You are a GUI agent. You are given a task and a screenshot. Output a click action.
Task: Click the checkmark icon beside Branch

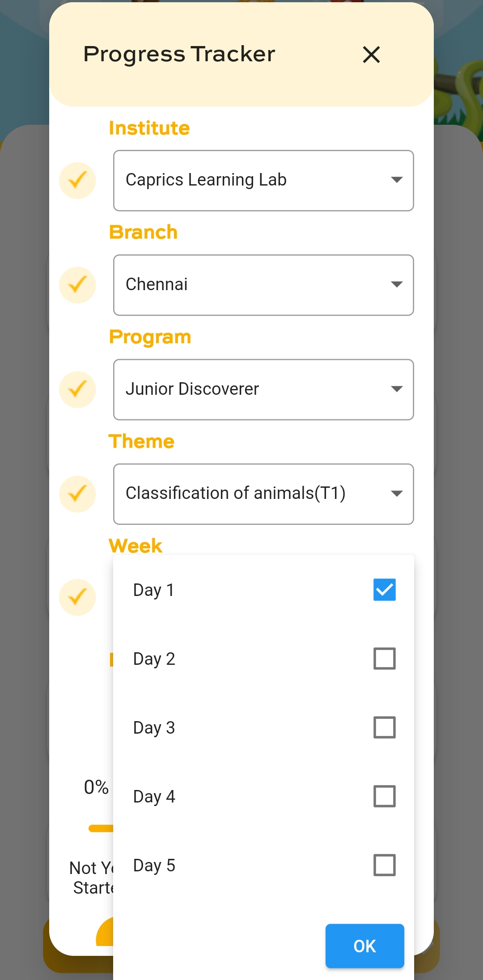[77, 285]
